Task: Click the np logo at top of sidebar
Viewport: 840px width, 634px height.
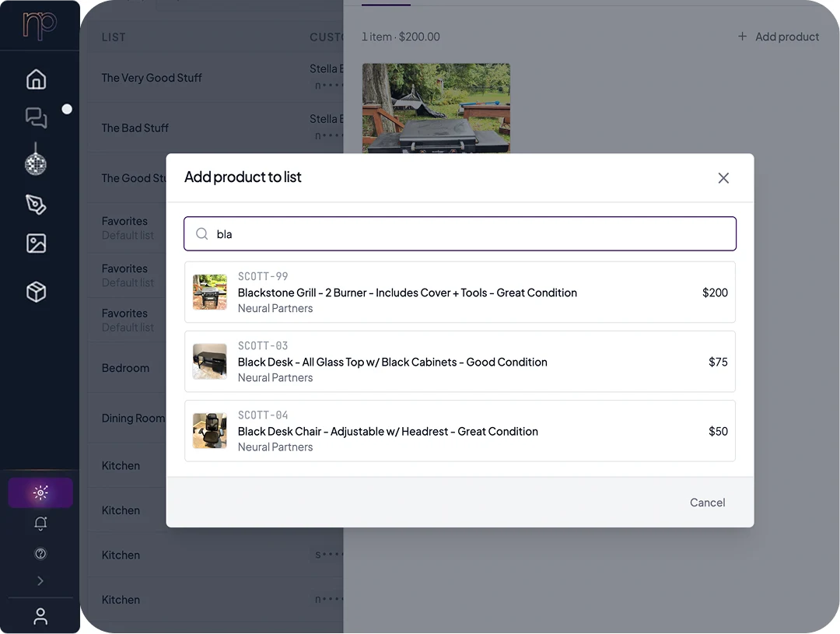Action: [x=39, y=25]
